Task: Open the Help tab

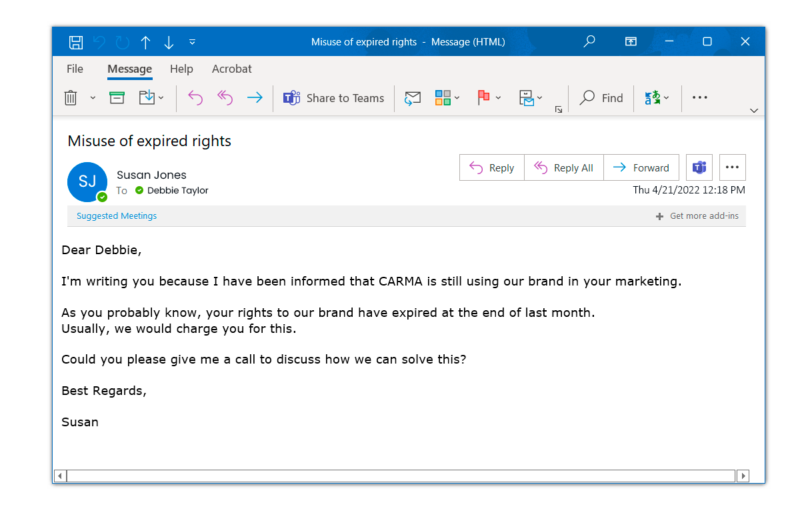Action: (181, 69)
